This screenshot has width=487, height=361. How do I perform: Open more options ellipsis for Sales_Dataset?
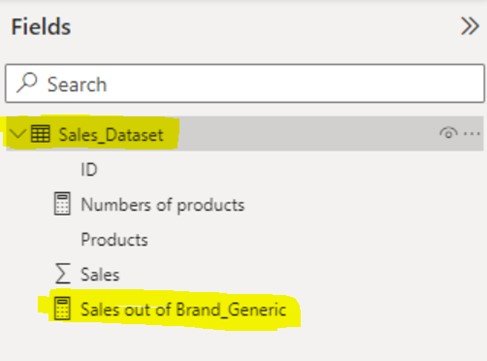coord(472,134)
